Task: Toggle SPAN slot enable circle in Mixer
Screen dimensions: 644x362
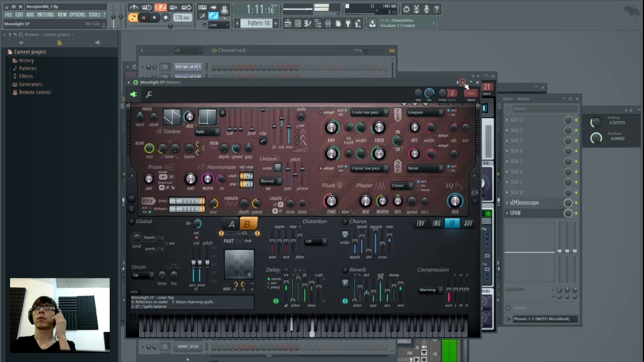Action: [x=568, y=213]
